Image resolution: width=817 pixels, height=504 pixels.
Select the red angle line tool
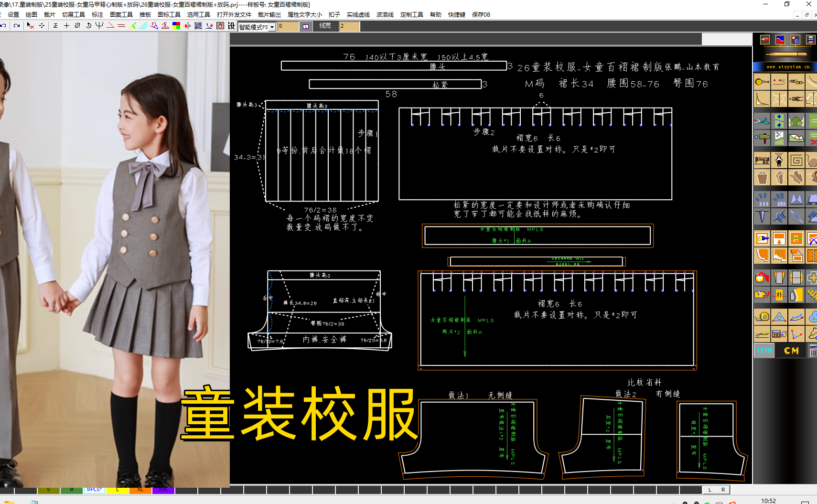pyautogui.click(x=110, y=26)
